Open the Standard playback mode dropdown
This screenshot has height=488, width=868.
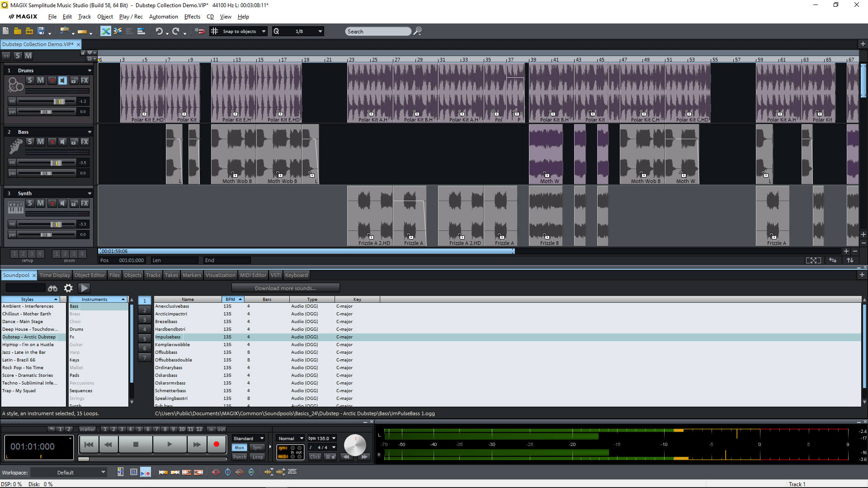(x=249, y=438)
